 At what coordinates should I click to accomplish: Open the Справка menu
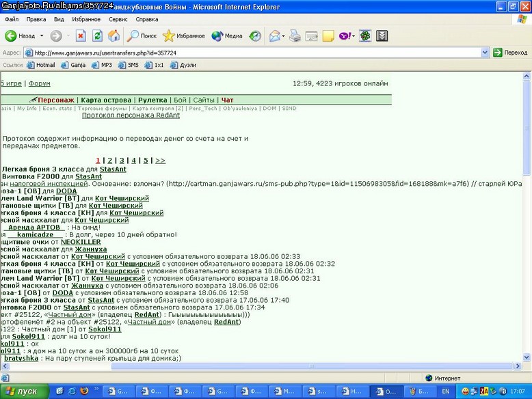(x=146, y=19)
